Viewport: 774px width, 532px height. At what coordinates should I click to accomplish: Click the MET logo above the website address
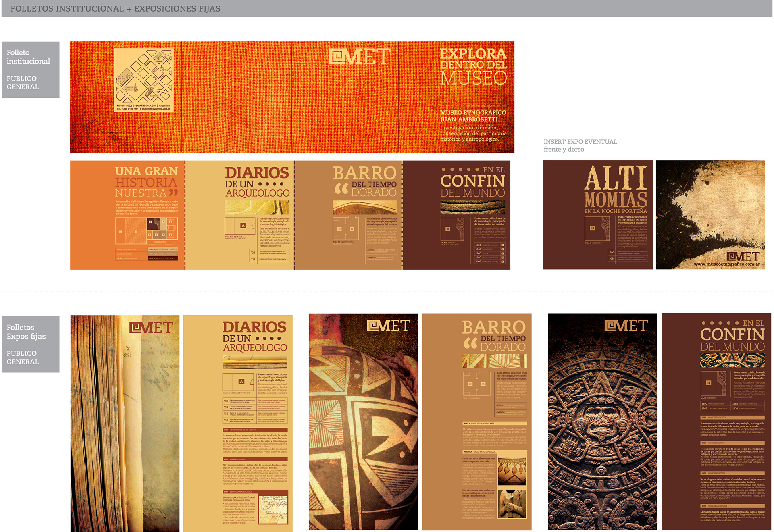(743, 256)
